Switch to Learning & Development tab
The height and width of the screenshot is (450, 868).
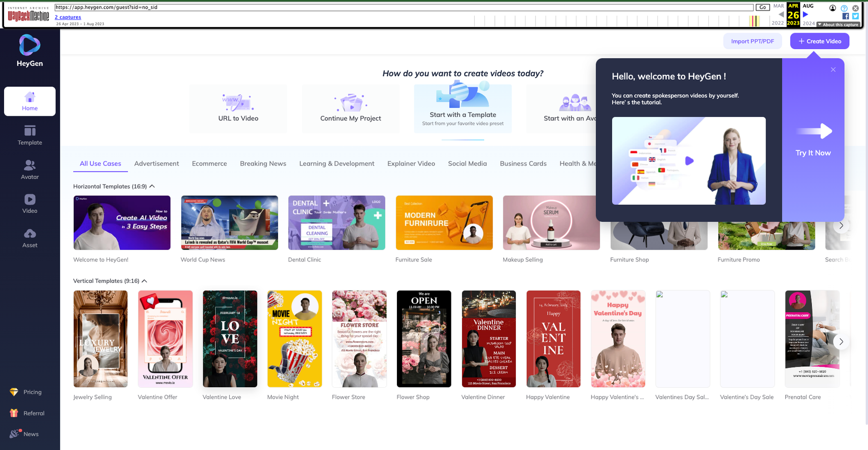coord(337,164)
